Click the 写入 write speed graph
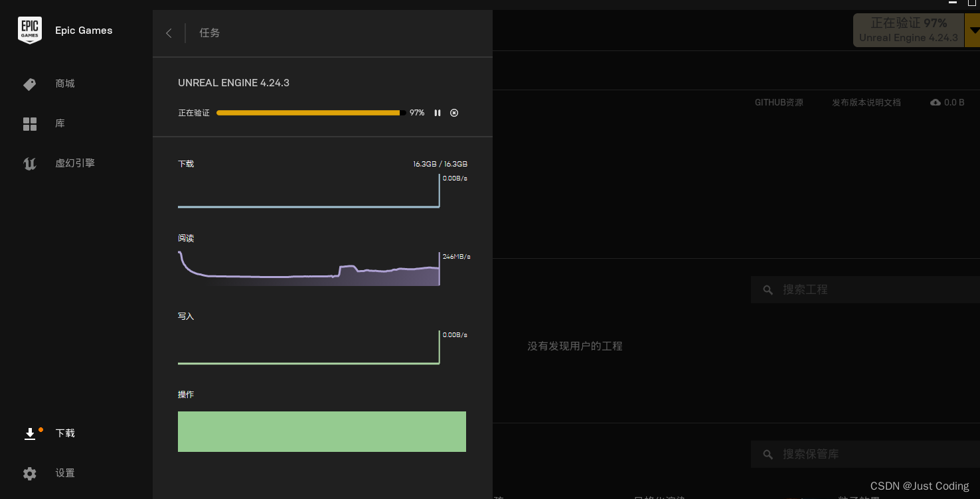Screen dimensions: 980x499 pyautogui.click(x=309, y=348)
